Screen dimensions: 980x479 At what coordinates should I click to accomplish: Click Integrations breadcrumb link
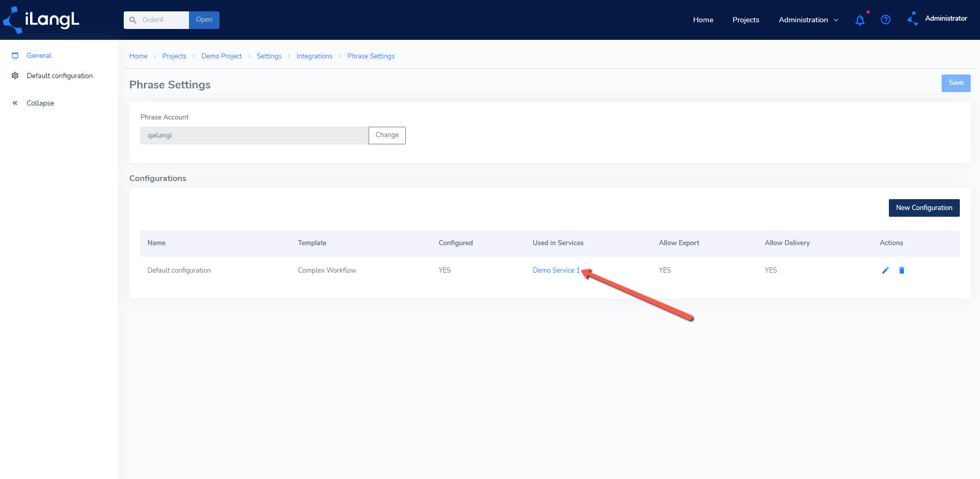point(314,56)
